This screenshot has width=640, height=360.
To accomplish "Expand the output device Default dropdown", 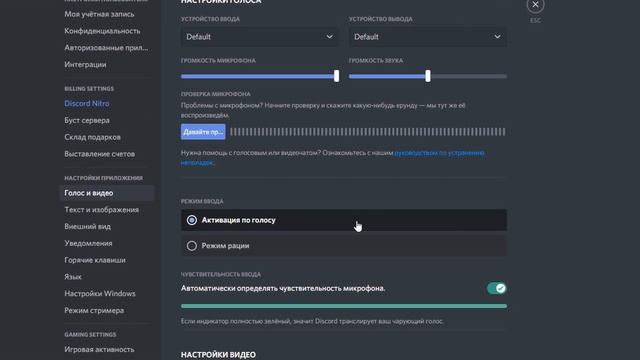I will 428,37.
